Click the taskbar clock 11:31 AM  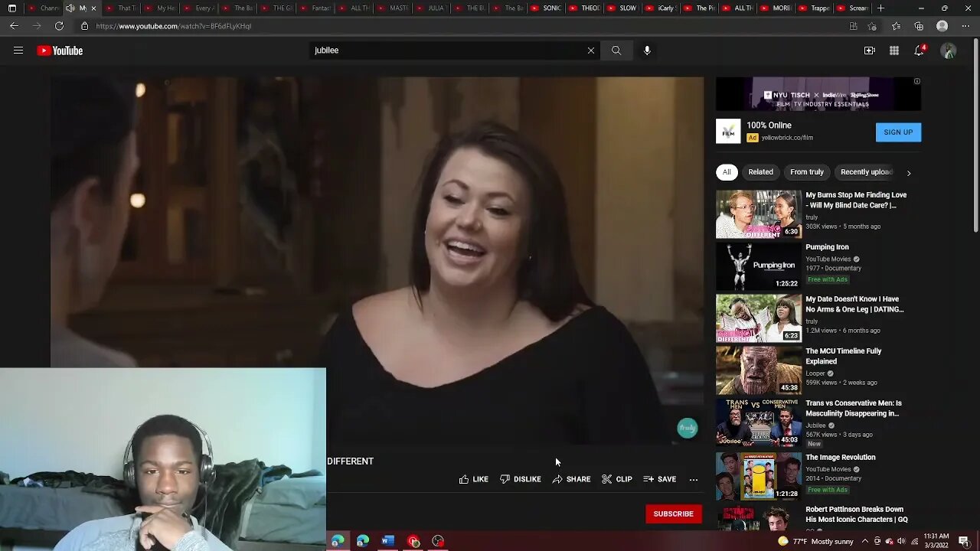936,541
